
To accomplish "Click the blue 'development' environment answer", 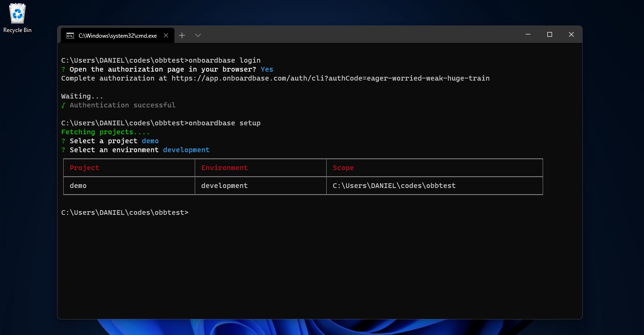I will click(x=186, y=150).
